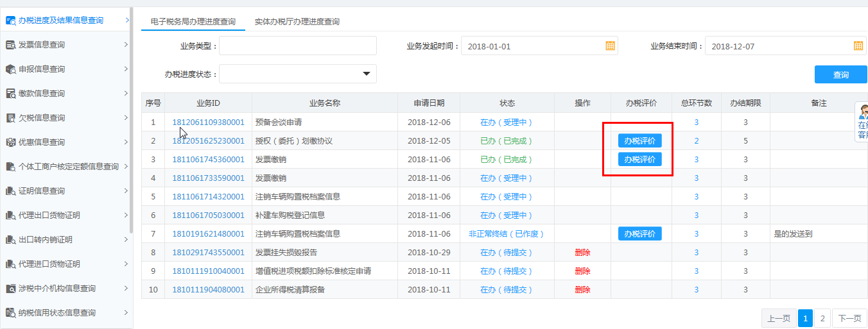Screen dimensions: 868x329
Task: Select the 电子税务局办理进度查询 tab
Action: pyautogui.click(x=193, y=22)
